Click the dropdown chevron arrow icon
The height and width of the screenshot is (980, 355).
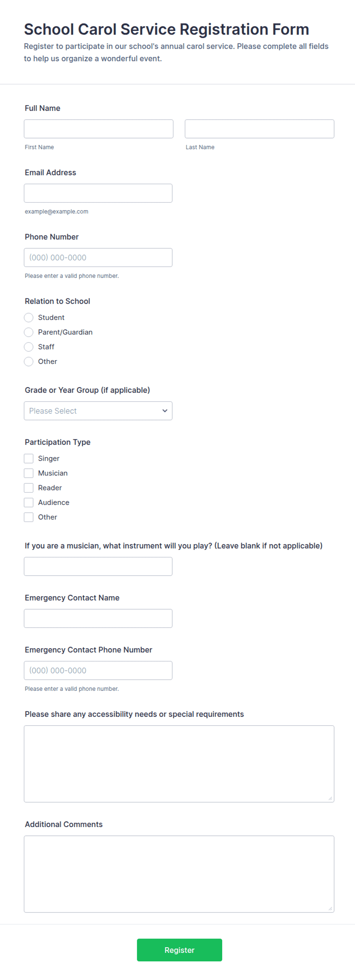[165, 411]
